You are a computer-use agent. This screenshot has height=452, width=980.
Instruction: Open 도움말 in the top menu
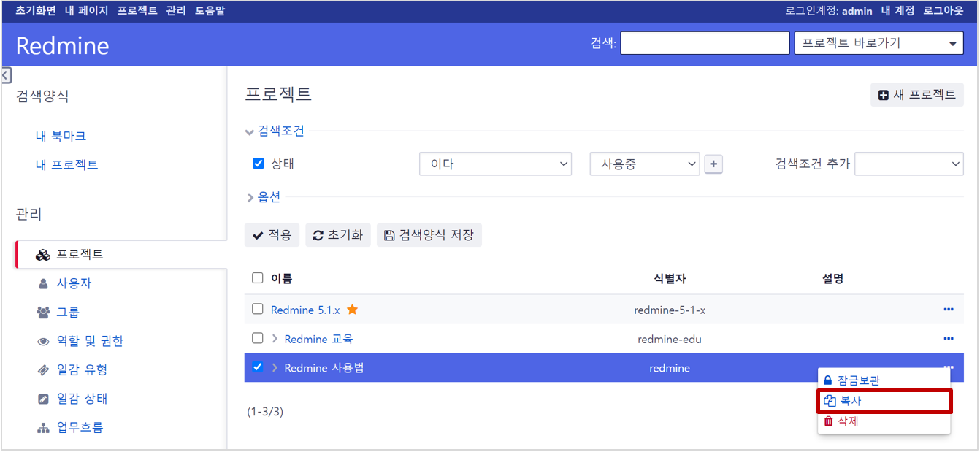click(210, 11)
